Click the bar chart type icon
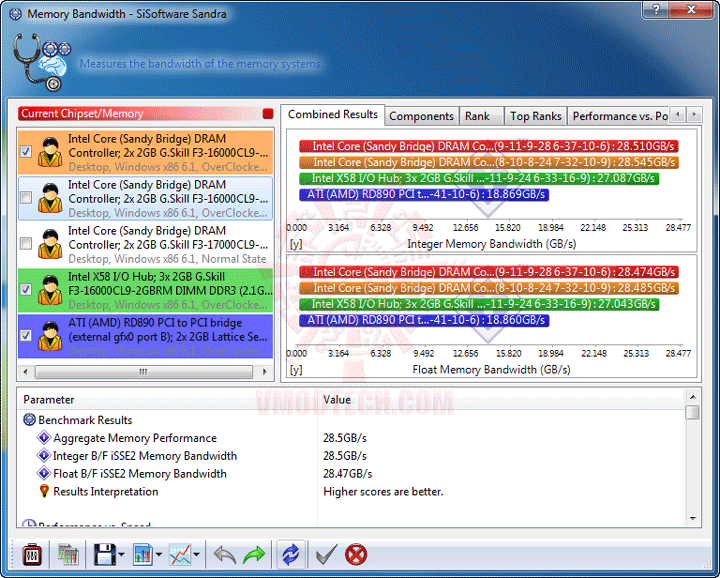Screen dimensions: 720x578 (x=143, y=555)
